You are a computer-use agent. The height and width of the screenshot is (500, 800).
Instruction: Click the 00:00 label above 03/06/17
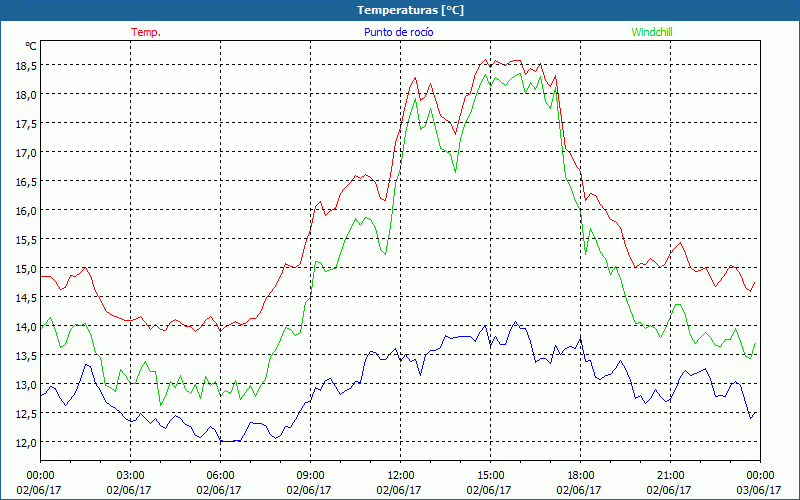pyautogui.click(x=760, y=476)
